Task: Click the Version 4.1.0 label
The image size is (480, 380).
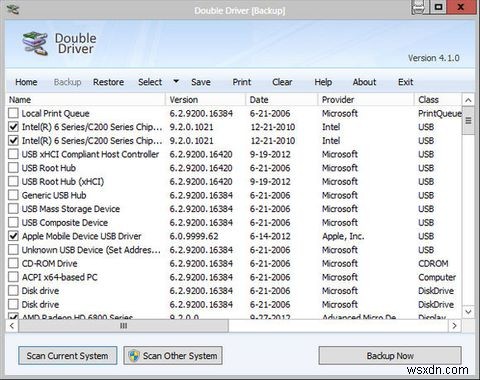Action: click(434, 58)
